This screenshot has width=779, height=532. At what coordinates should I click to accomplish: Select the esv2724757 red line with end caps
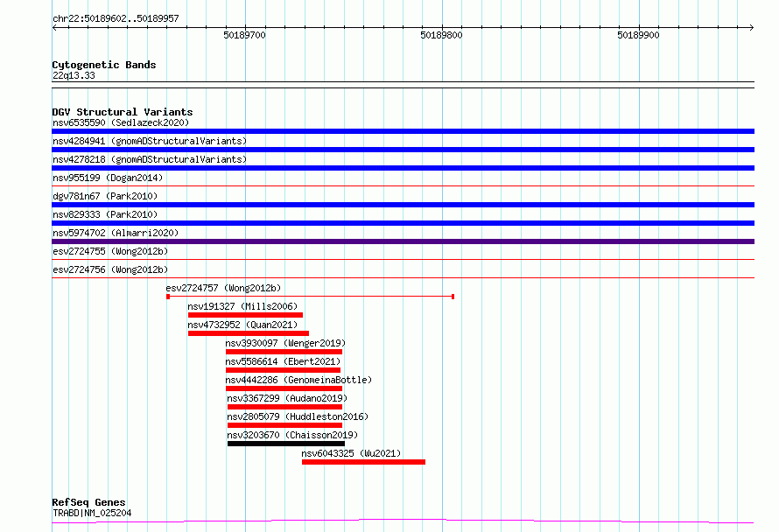pos(311,297)
